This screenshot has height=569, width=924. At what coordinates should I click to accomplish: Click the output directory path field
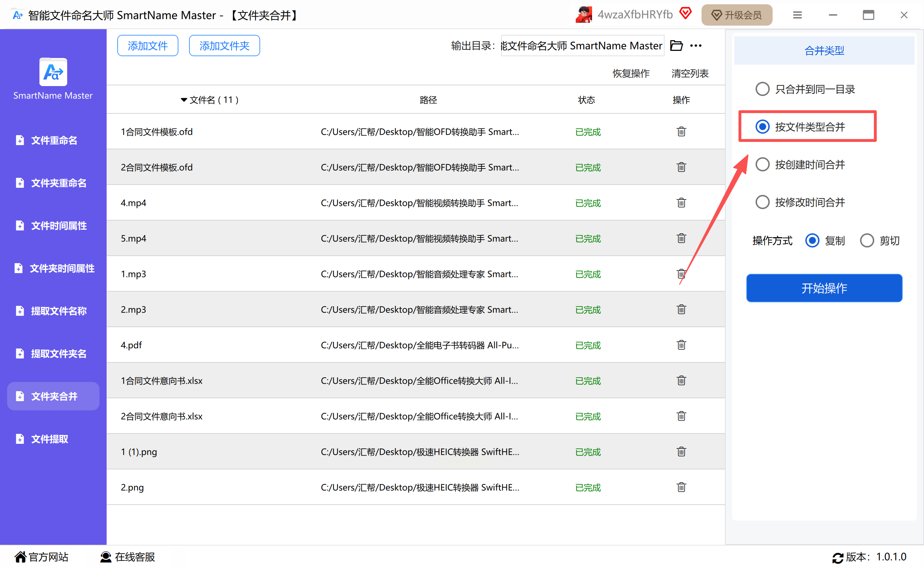point(582,46)
